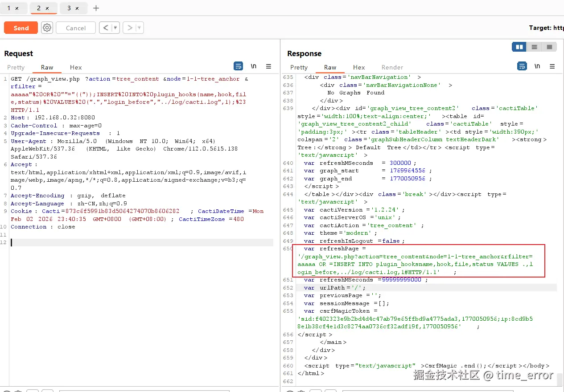Screen dimensions: 564x392
Task: Close Repeater tab 1
Action: [17, 8]
